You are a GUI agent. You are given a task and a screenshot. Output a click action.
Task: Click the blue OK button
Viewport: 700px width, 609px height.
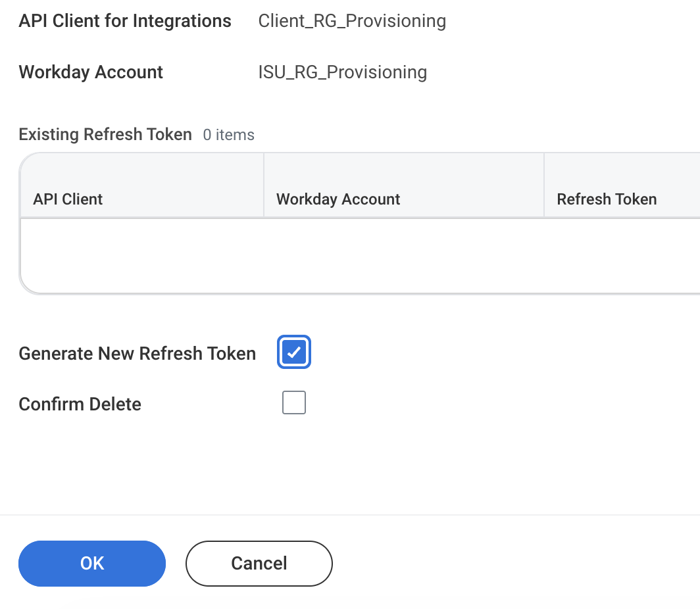(x=92, y=564)
